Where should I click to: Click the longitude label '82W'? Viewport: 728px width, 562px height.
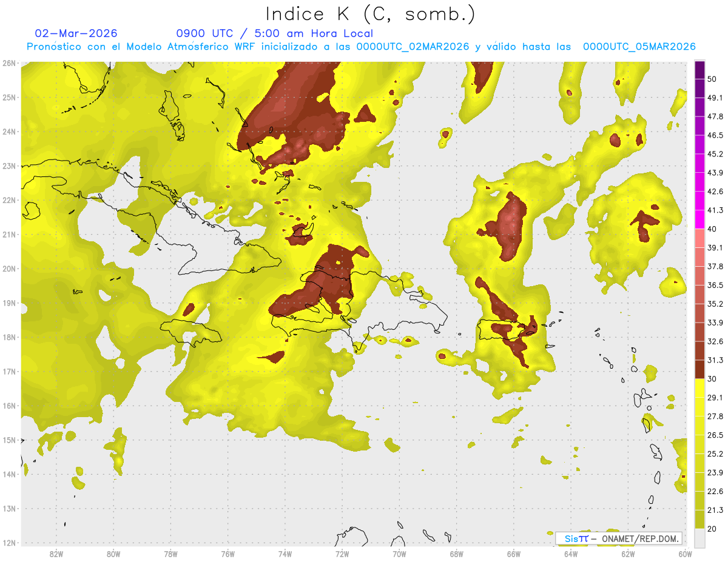tap(56, 554)
